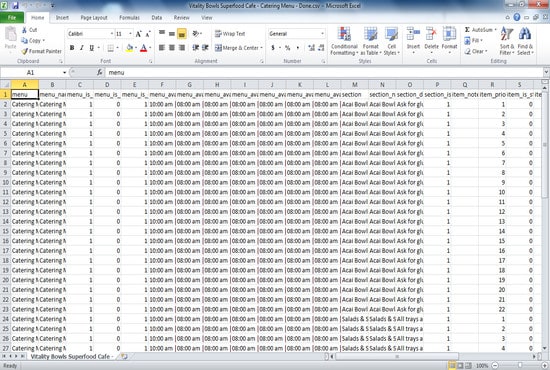This screenshot has height=370, width=550.
Task: Open AutoSum dropdown arrow
Action: point(495,30)
